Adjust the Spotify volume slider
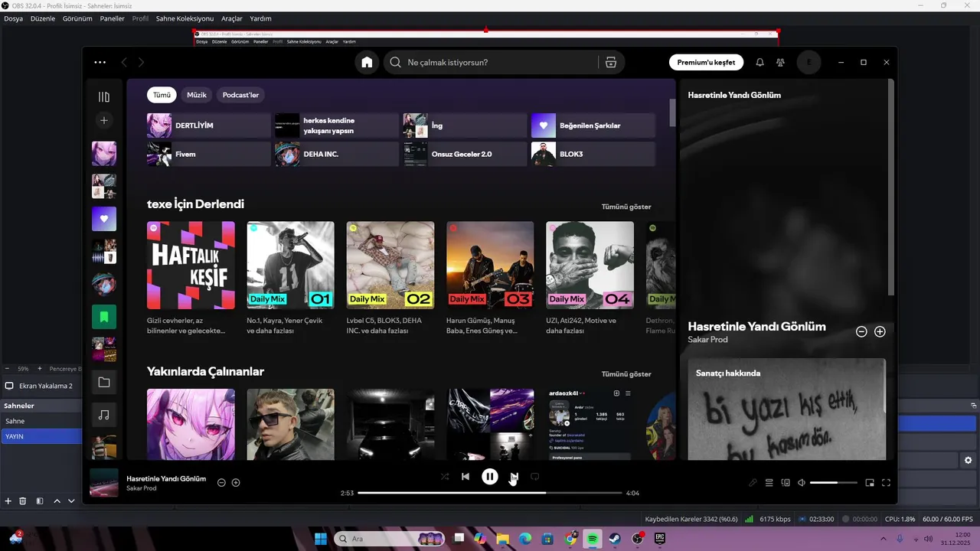Viewport: 980px width, 551px height. point(834,483)
